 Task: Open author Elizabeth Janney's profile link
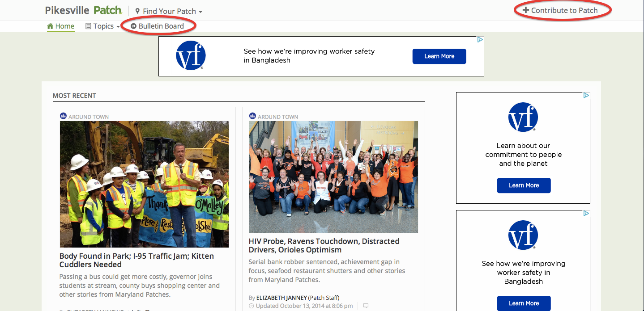click(281, 298)
